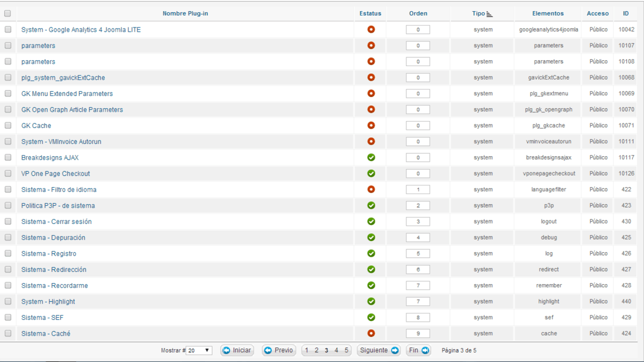Select checkbox for Sistema - Depuración
The height and width of the screenshot is (362, 644).
click(x=8, y=237)
